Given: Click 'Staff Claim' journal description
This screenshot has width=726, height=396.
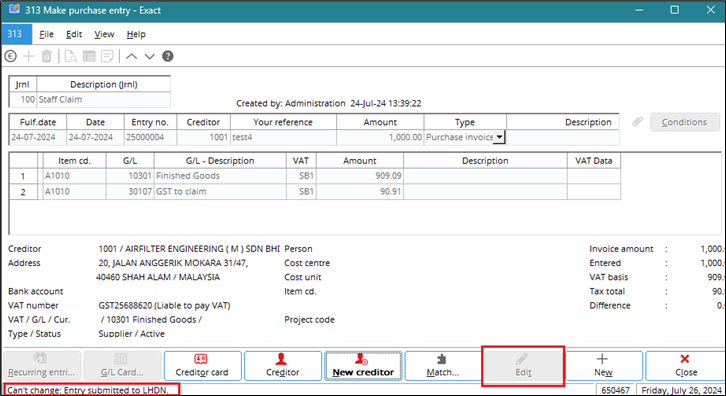Looking at the screenshot, I should [103, 100].
